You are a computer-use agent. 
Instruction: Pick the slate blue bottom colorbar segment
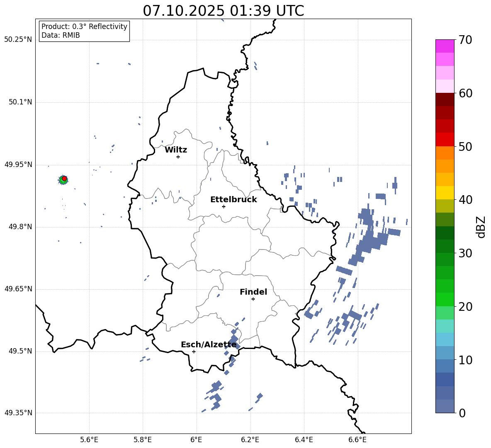point(445,406)
